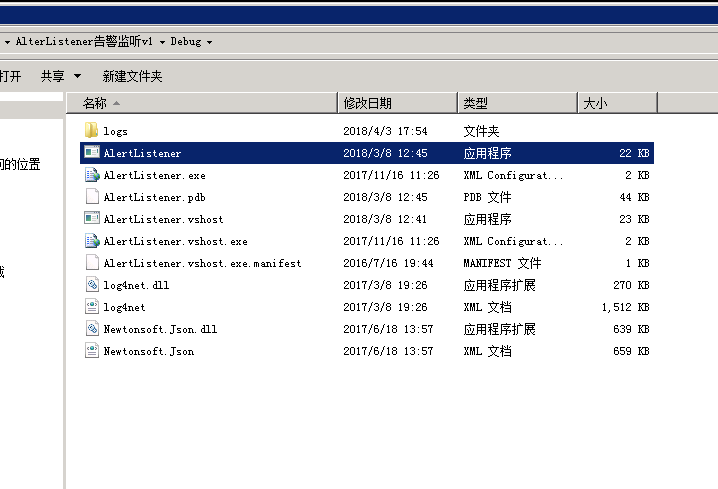
Task: Expand the AlterListener告警监听v1 breadcrumb arrow
Action: (162, 42)
